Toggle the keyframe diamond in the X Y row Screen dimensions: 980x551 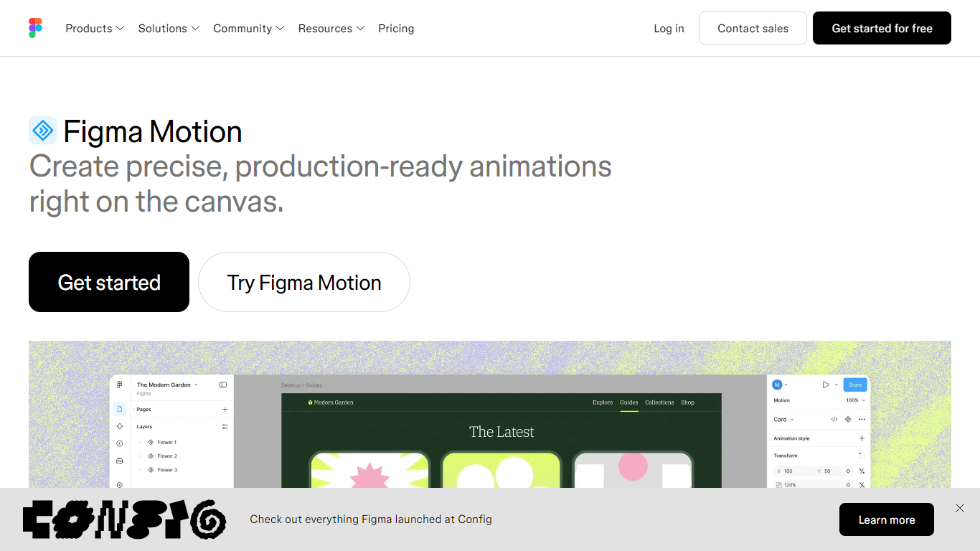[x=848, y=471]
